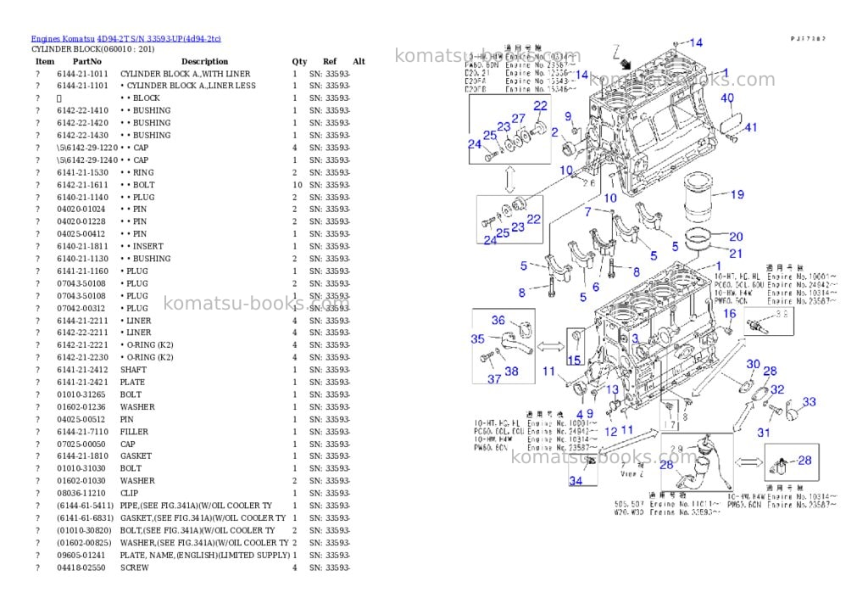The width and height of the screenshot is (868, 615).
Task: Select part number 6144-21-2211
Action: point(82,321)
